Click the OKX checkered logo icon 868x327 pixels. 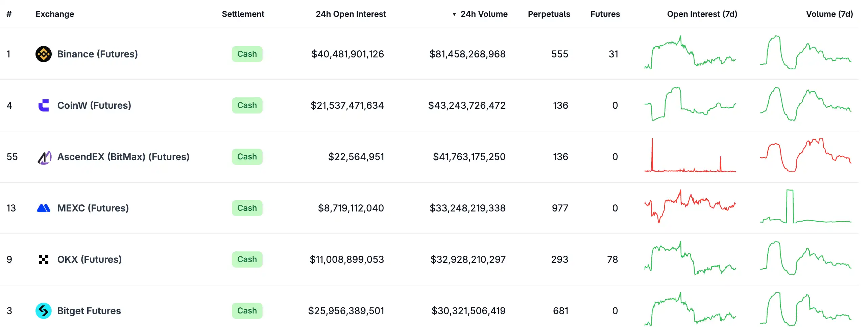[44, 259]
